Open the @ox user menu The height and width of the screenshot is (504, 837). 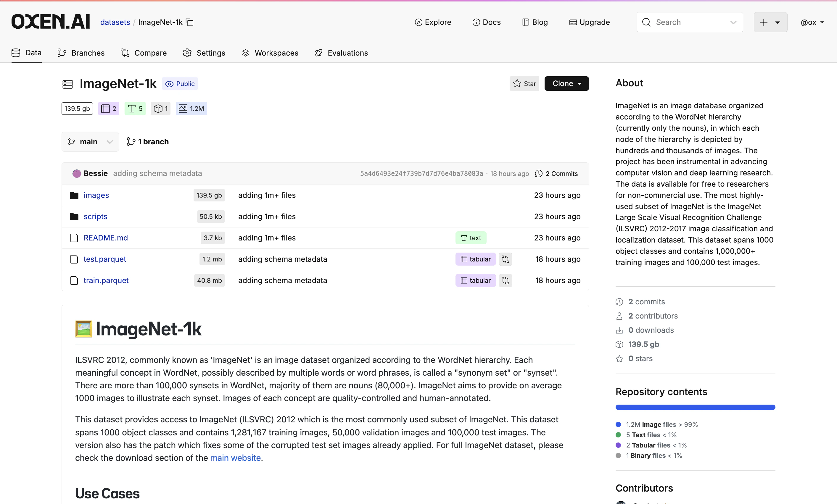pyautogui.click(x=812, y=22)
